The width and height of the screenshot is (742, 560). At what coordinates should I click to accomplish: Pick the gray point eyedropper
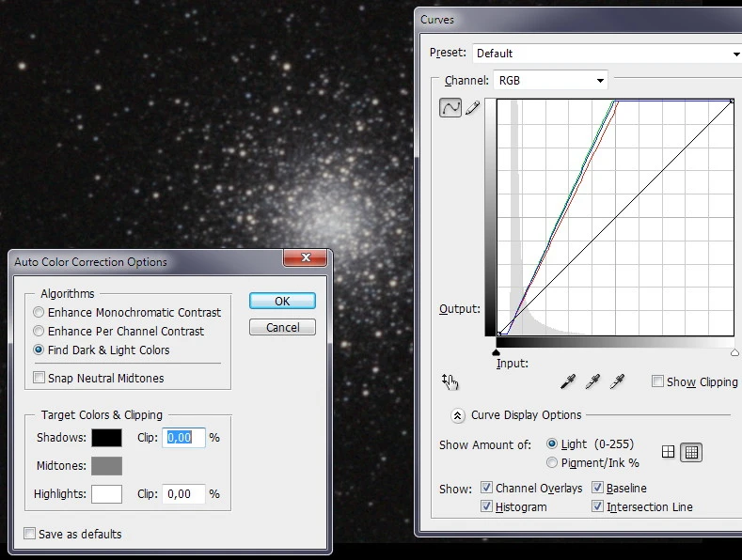592,381
